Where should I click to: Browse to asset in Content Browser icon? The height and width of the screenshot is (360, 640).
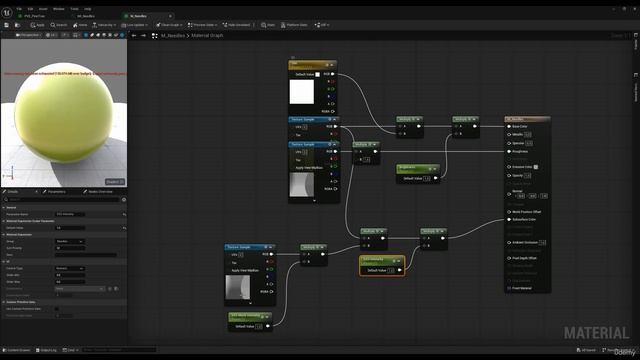[17, 25]
